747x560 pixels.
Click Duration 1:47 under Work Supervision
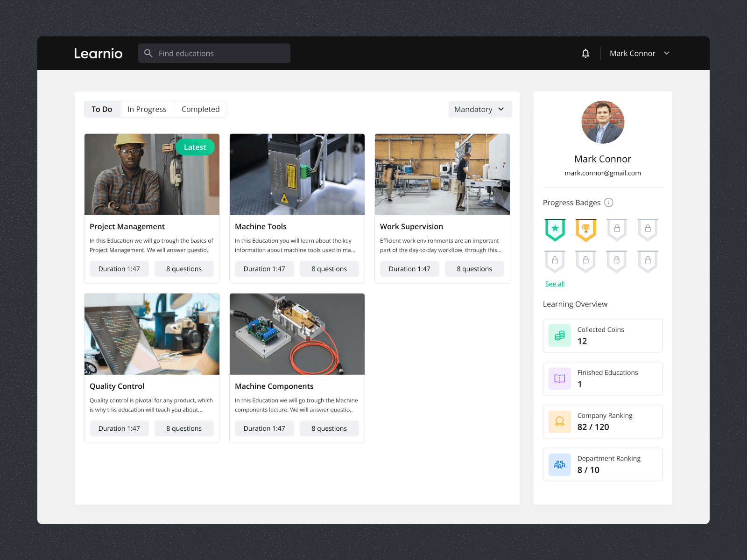(409, 269)
